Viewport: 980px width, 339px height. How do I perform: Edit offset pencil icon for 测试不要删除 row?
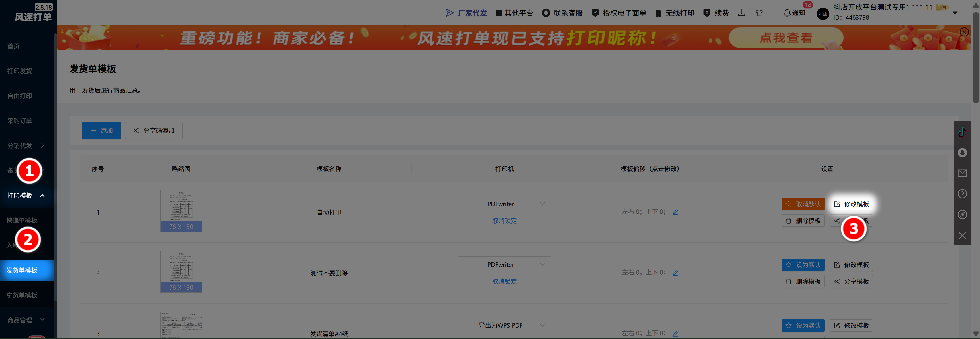point(675,273)
